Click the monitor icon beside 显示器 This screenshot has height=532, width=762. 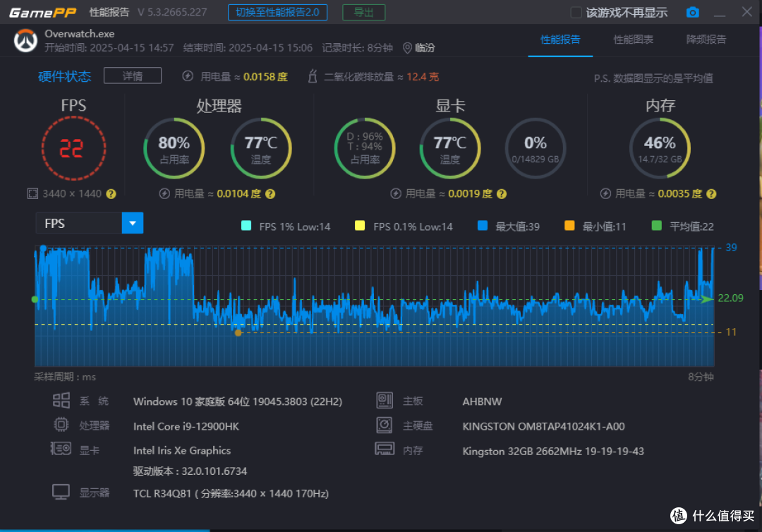pyautogui.click(x=61, y=492)
